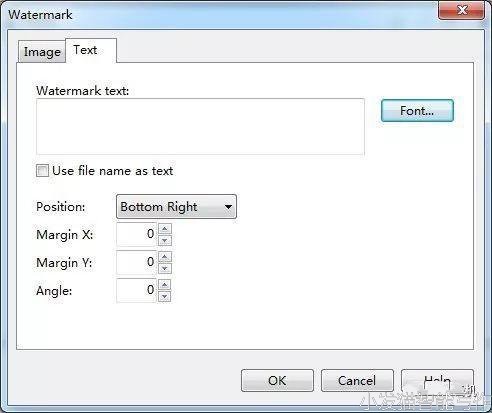
Task: Open the Position dropdown showing Bottom Right
Action: [176, 207]
